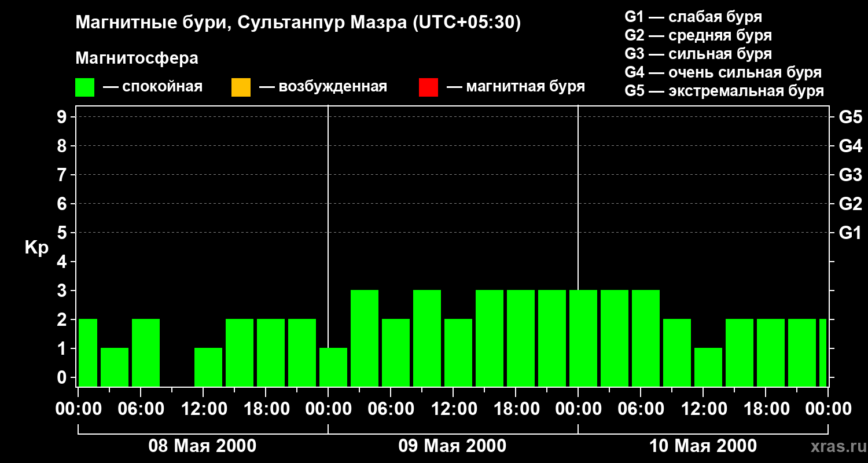Select the "G3 — сильная буря" legend line
This screenshot has width=868, height=463.
pyautogui.click(x=698, y=54)
